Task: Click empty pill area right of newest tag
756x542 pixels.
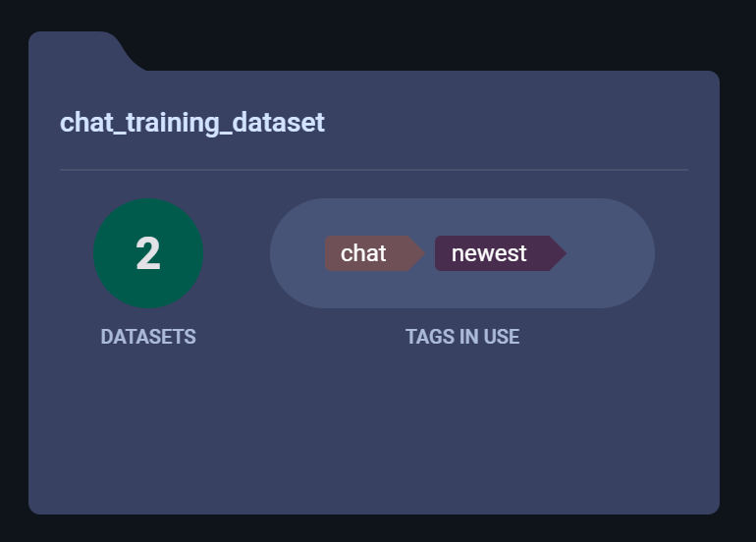Action: point(609,253)
